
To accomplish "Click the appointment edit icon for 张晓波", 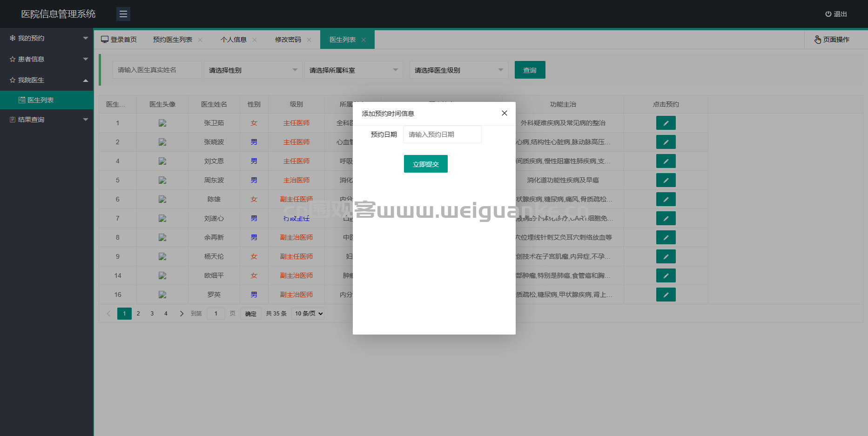I will [666, 142].
